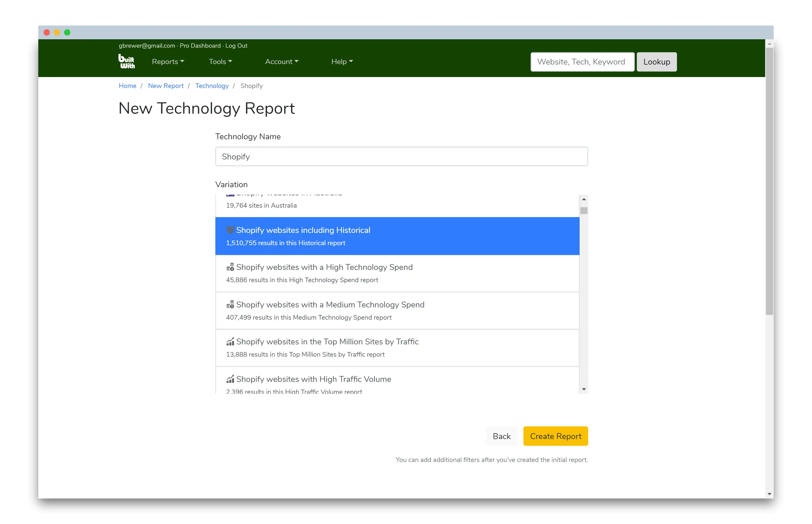The width and height of the screenshot is (812, 524).
Task: Click the coins icon beside High Technology Spend
Action: coord(230,267)
